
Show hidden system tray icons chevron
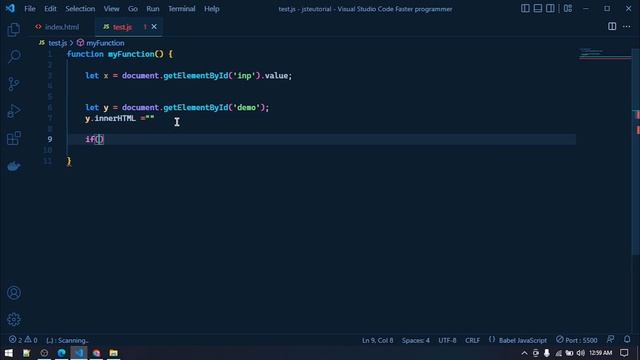tap(524, 353)
